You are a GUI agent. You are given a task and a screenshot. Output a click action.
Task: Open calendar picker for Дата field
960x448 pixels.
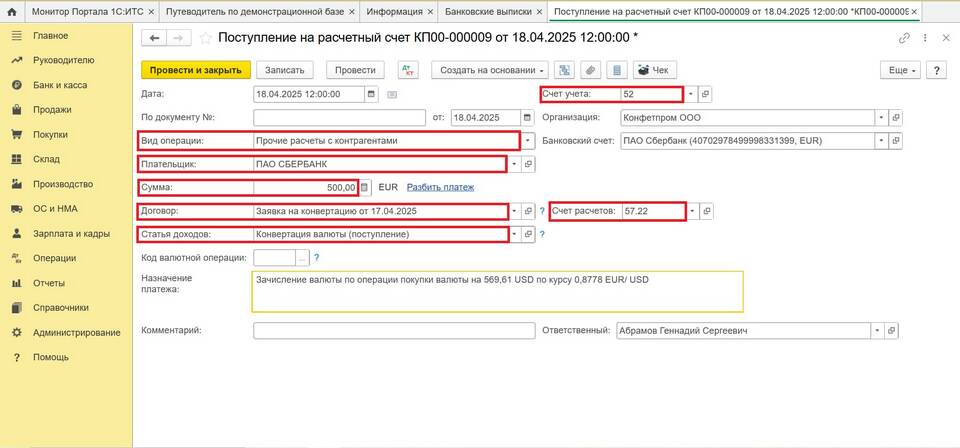(x=372, y=94)
